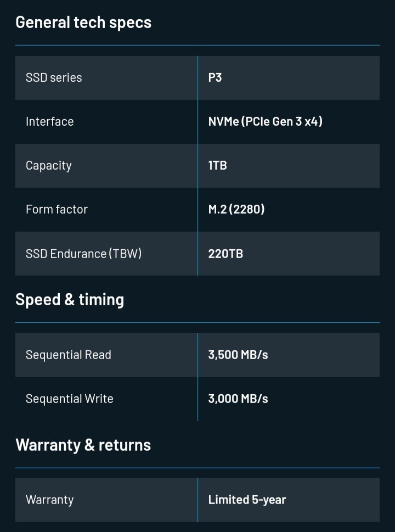Viewport: 395px width, 532px height.
Task: Click the Capacity label
Action: tap(49, 166)
